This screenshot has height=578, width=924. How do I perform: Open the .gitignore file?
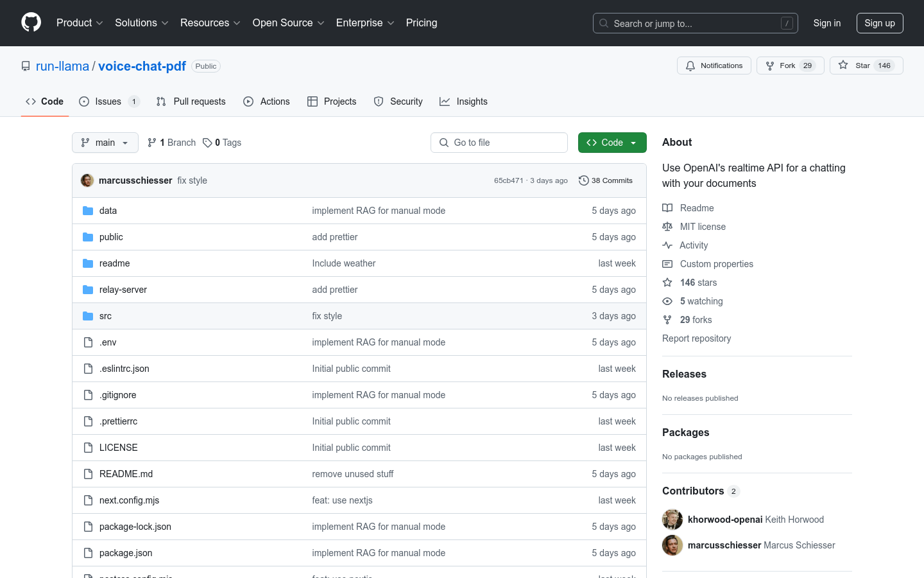tap(118, 395)
